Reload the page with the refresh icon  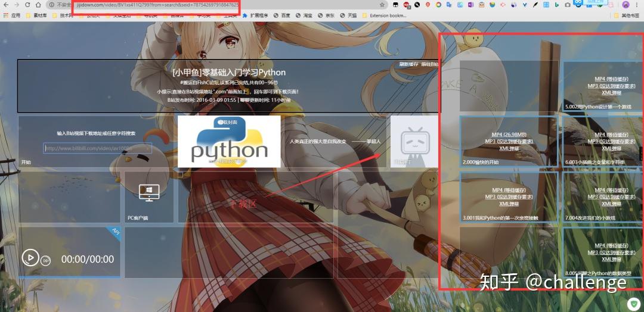27,5
